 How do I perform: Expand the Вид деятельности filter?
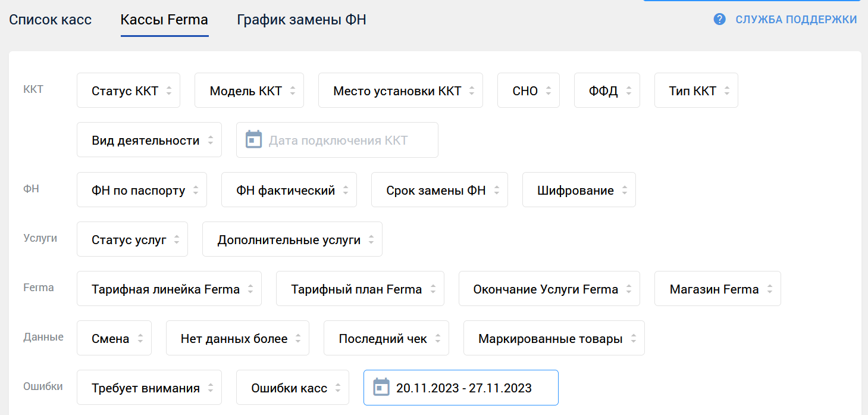tap(149, 140)
